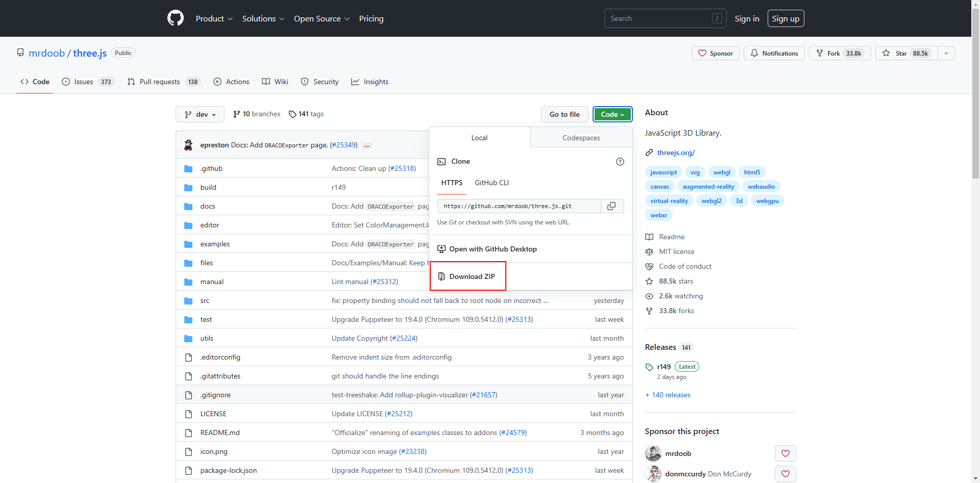
Task: Select the Local tab
Action: coord(479,138)
